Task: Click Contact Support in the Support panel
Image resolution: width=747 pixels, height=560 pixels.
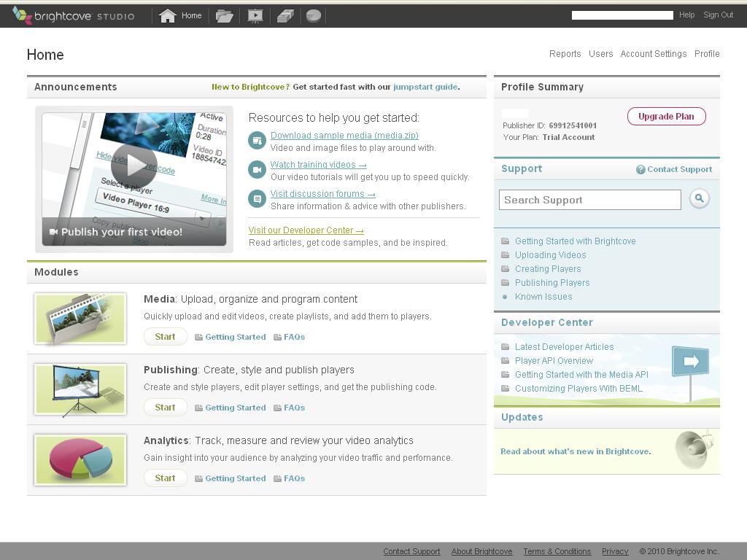Action: [679, 169]
